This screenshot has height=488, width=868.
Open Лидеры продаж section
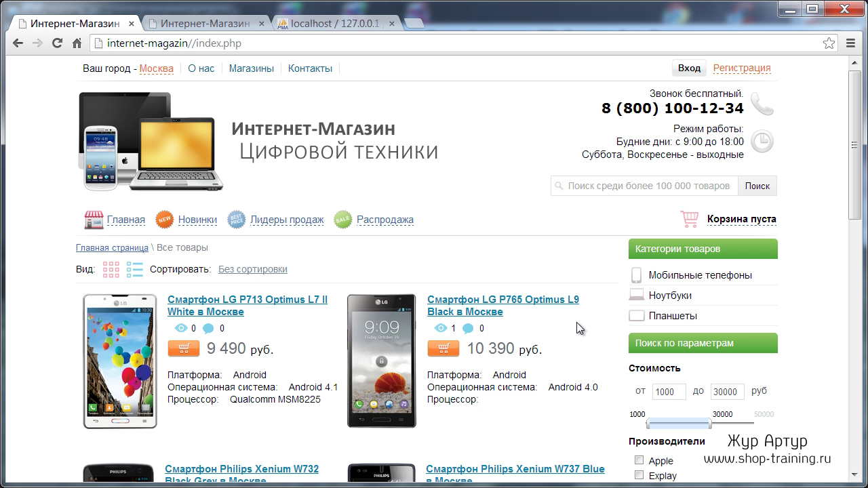point(287,220)
